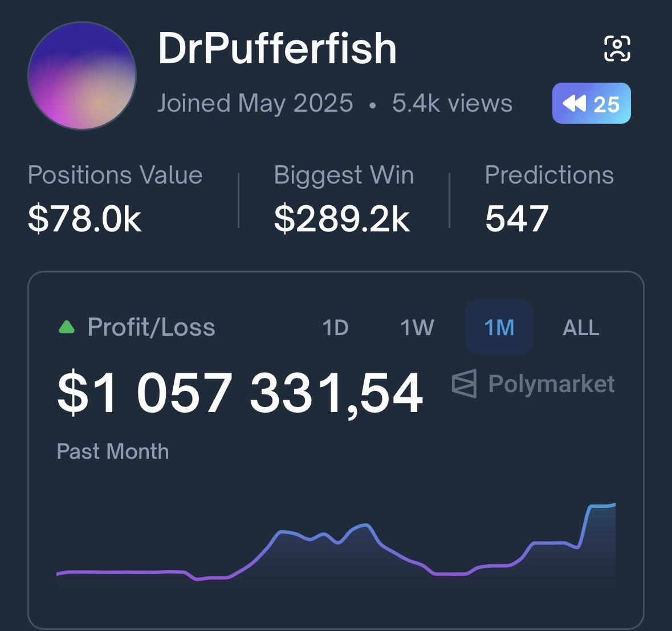Select the ALL time range tab
The image size is (672, 631).
(581, 328)
